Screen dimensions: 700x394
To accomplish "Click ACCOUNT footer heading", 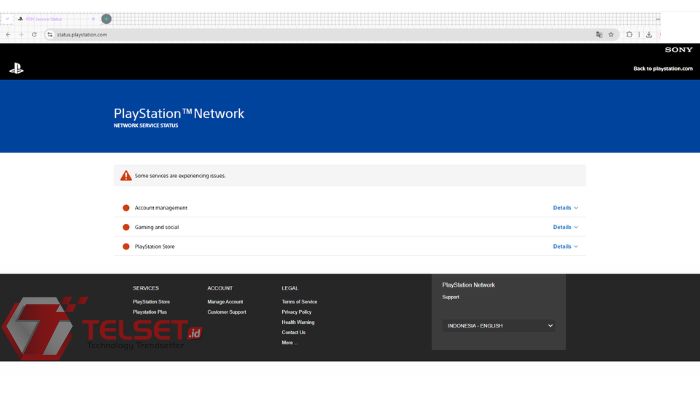I will [x=220, y=288].
